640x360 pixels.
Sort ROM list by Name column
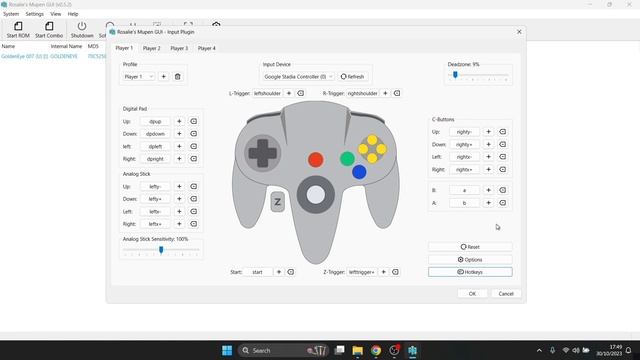[x=8, y=47]
